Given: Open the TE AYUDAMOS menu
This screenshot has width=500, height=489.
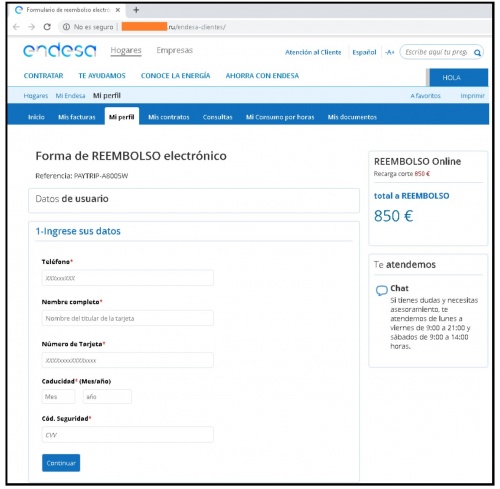Looking at the screenshot, I should pos(102,76).
